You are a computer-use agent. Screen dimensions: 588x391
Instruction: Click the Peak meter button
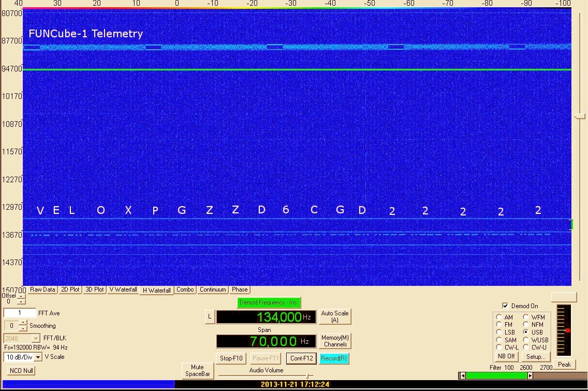[564, 364]
